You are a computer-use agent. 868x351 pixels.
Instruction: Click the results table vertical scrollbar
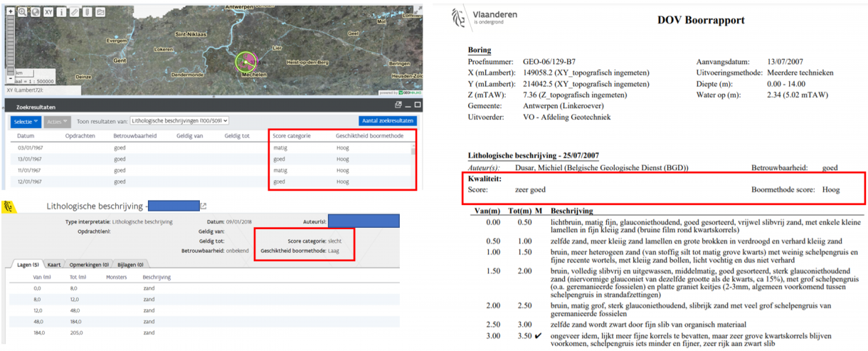[x=413, y=166]
